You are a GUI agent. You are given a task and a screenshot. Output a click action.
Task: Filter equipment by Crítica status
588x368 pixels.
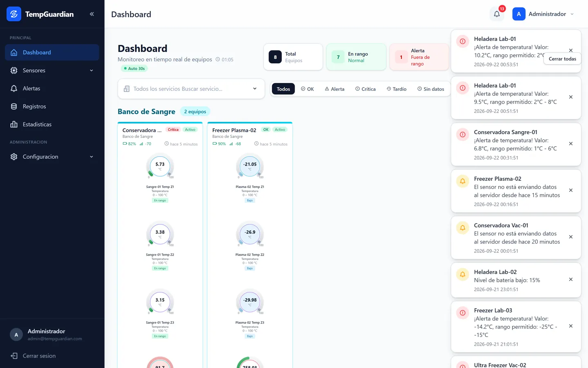tap(365, 89)
